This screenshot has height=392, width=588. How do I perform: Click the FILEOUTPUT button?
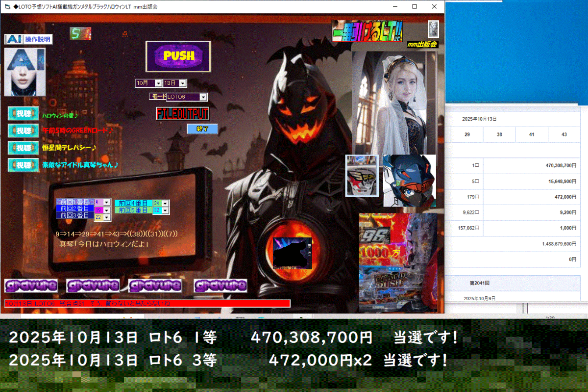coord(183,114)
